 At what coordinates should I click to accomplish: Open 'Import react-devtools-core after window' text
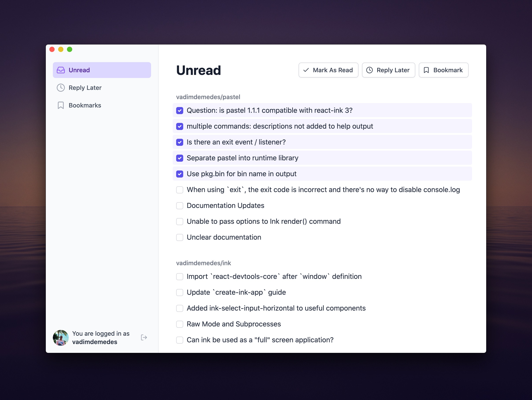[x=274, y=277]
